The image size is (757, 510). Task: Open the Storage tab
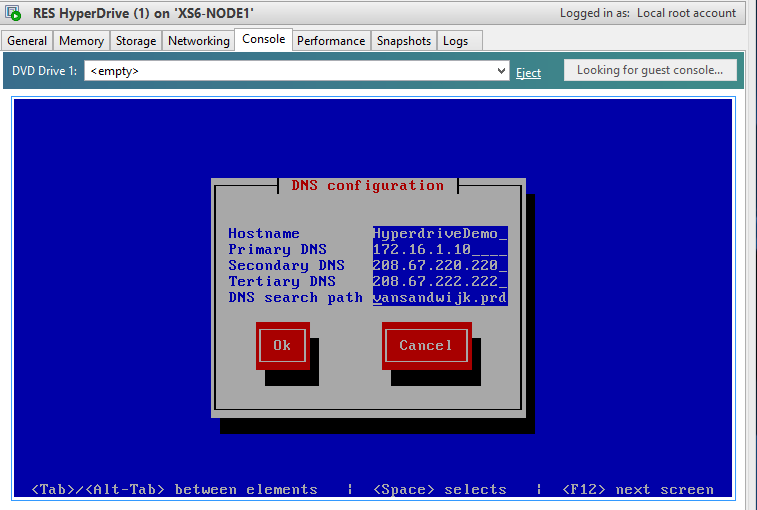click(x=136, y=41)
